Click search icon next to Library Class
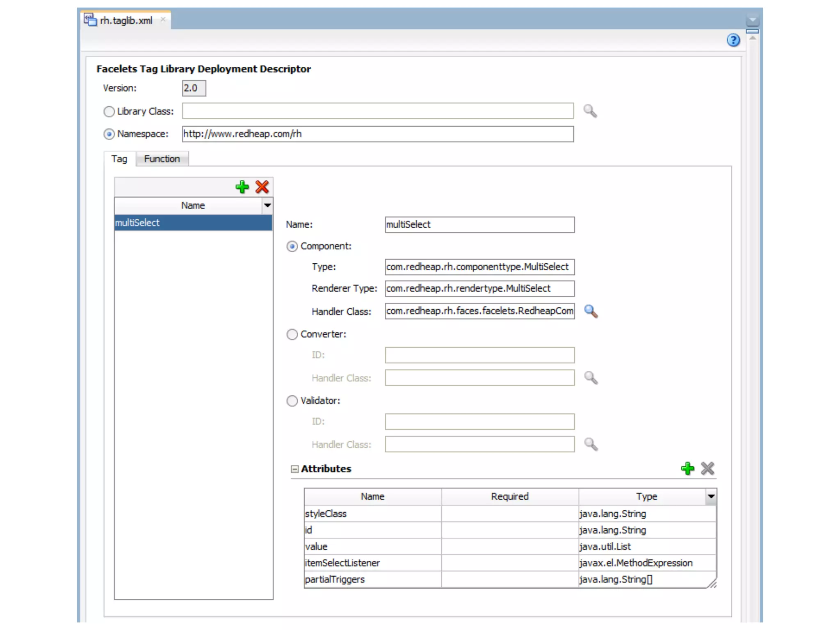Viewport: 840px width, 630px height. [590, 111]
